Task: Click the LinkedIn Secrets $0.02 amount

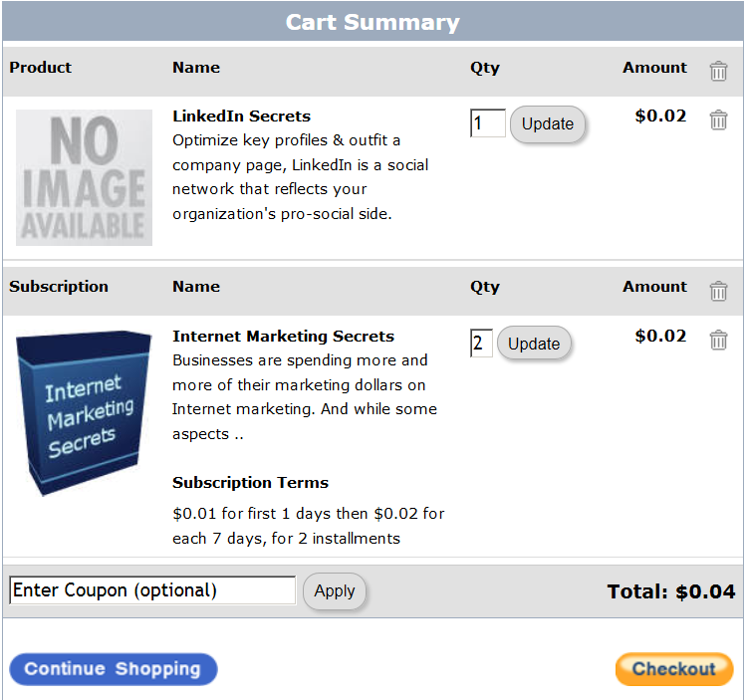Action: pyautogui.click(x=660, y=116)
